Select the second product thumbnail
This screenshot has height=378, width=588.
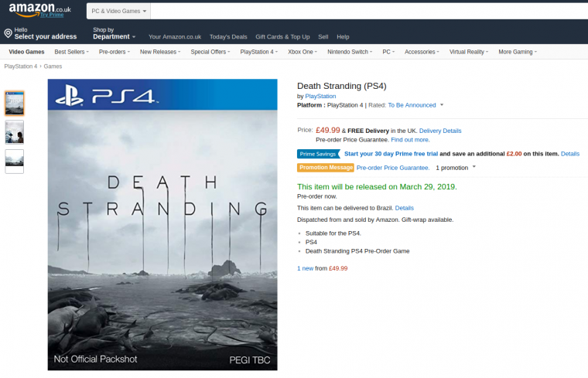point(15,131)
